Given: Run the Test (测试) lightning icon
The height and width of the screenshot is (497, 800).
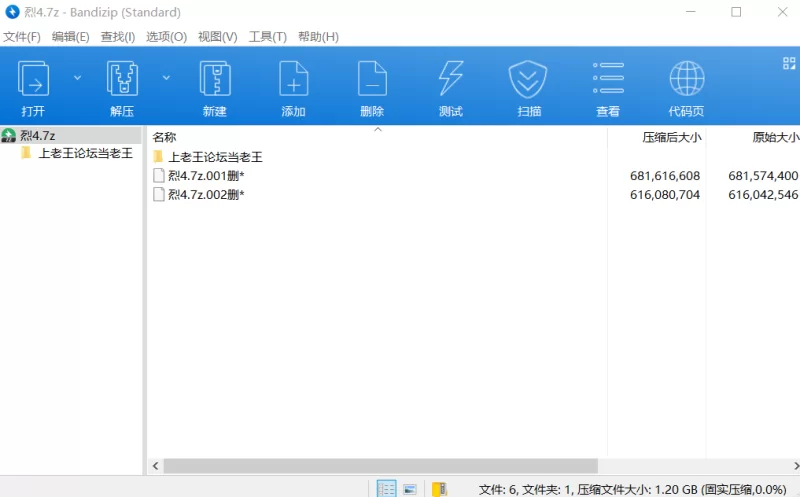Looking at the screenshot, I should 451,78.
